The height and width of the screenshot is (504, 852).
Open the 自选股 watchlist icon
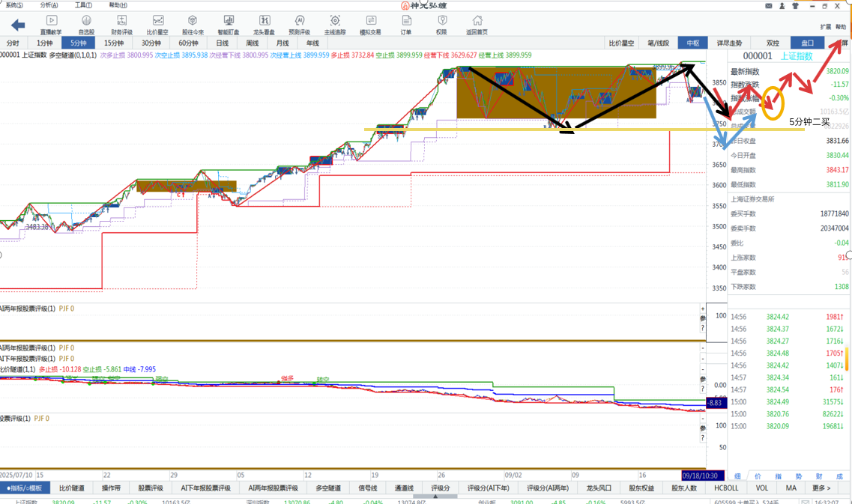[x=86, y=25]
